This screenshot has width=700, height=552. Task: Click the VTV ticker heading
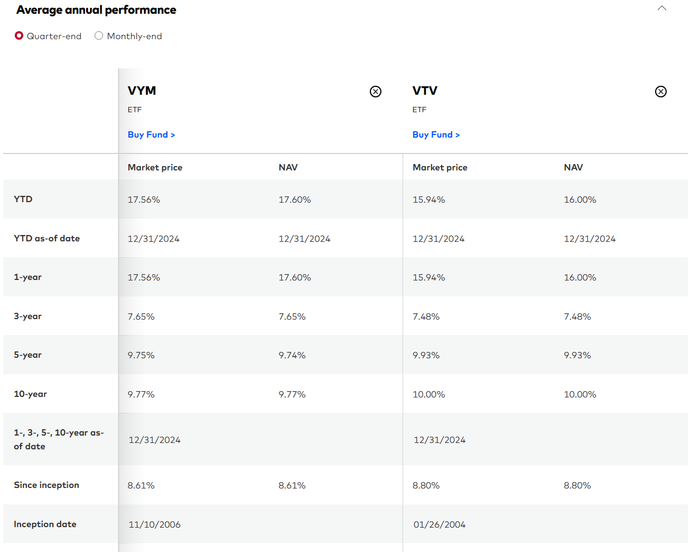(x=425, y=91)
